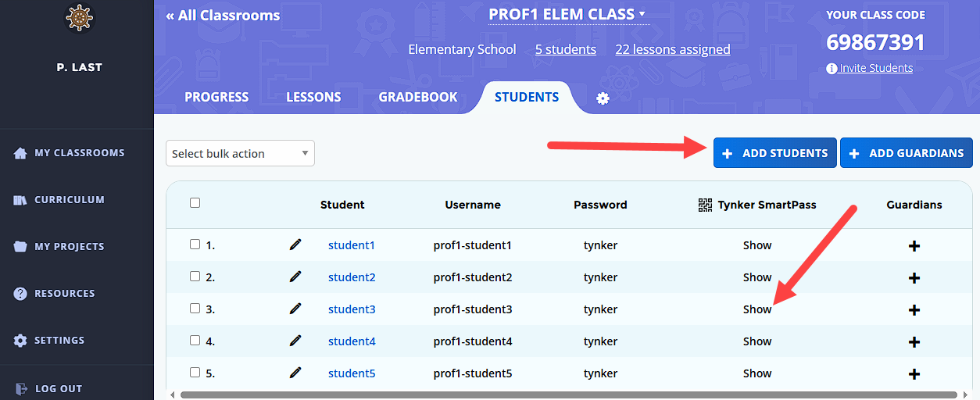Viewport: 980px width, 400px height.
Task: Click the class settings gear icon
Action: [603, 98]
